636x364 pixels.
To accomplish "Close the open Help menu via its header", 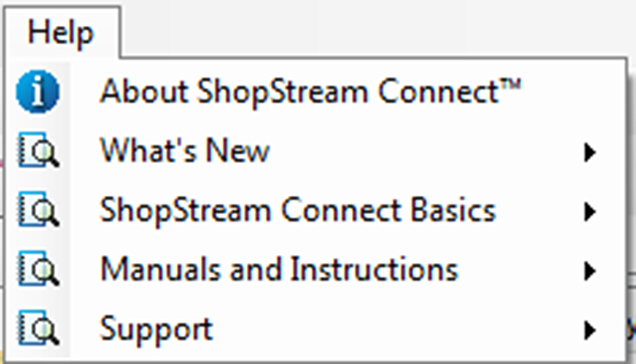I will [x=60, y=33].
